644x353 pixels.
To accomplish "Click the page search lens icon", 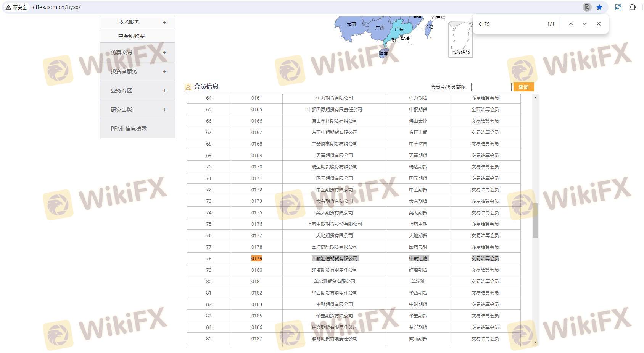I will (587, 7).
